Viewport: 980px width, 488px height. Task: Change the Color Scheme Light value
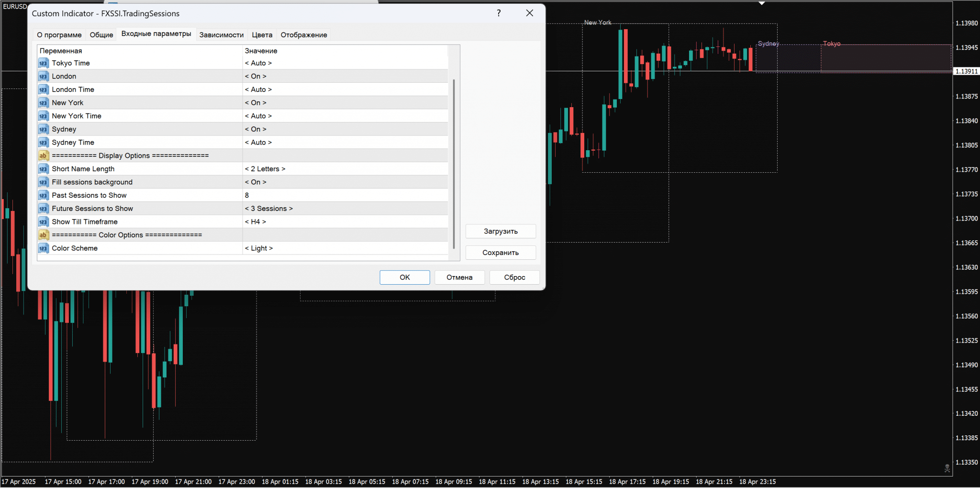click(258, 248)
